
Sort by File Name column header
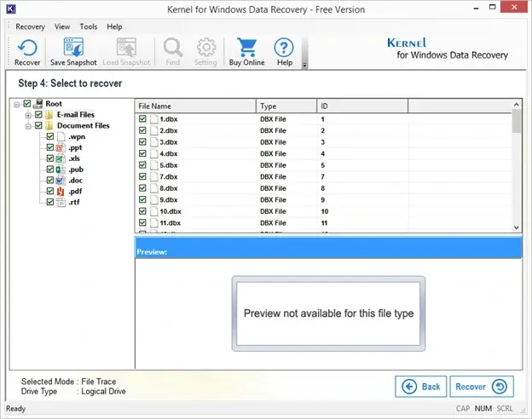(x=195, y=106)
